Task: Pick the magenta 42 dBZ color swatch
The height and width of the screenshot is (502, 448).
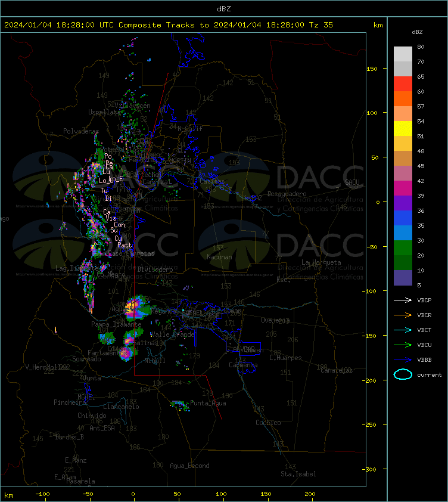Action: coord(403,188)
